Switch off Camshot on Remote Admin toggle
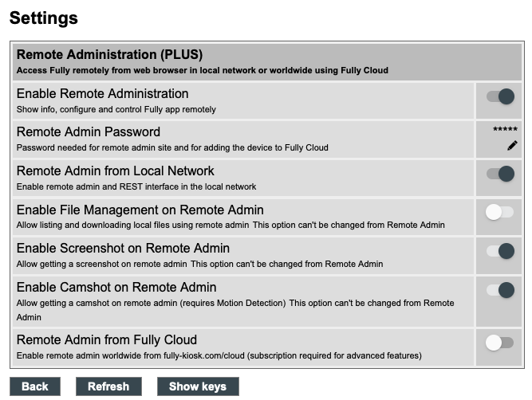 point(500,289)
